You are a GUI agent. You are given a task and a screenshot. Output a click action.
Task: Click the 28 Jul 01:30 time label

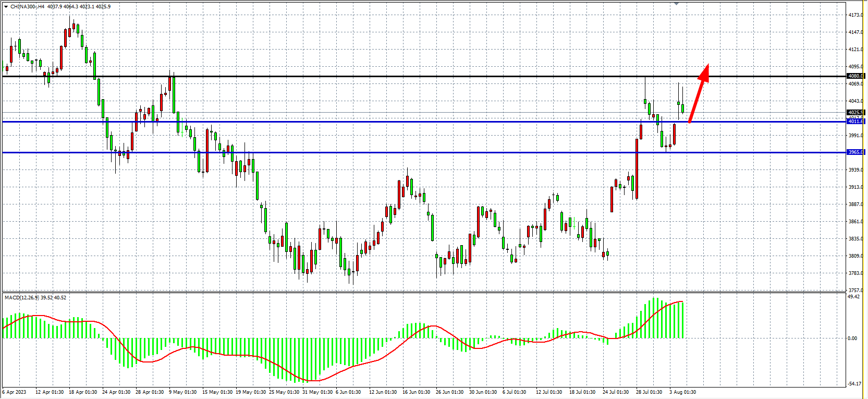pyautogui.click(x=649, y=392)
